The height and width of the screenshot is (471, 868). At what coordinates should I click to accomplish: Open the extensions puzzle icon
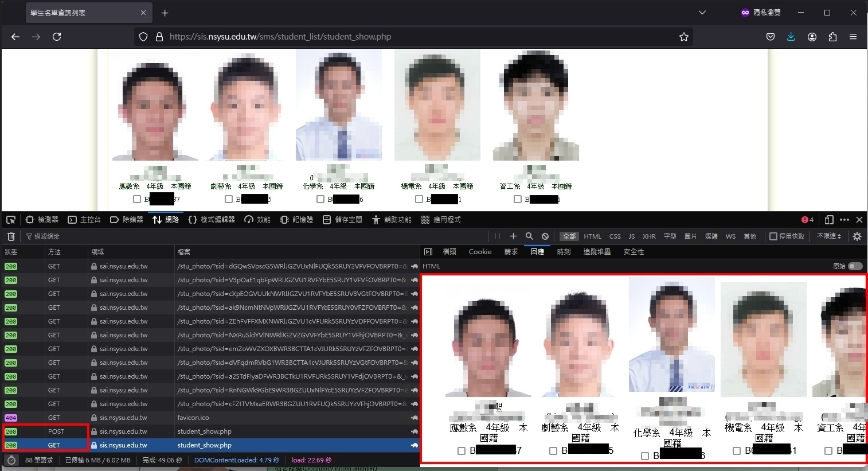pyautogui.click(x=832, y=37)
